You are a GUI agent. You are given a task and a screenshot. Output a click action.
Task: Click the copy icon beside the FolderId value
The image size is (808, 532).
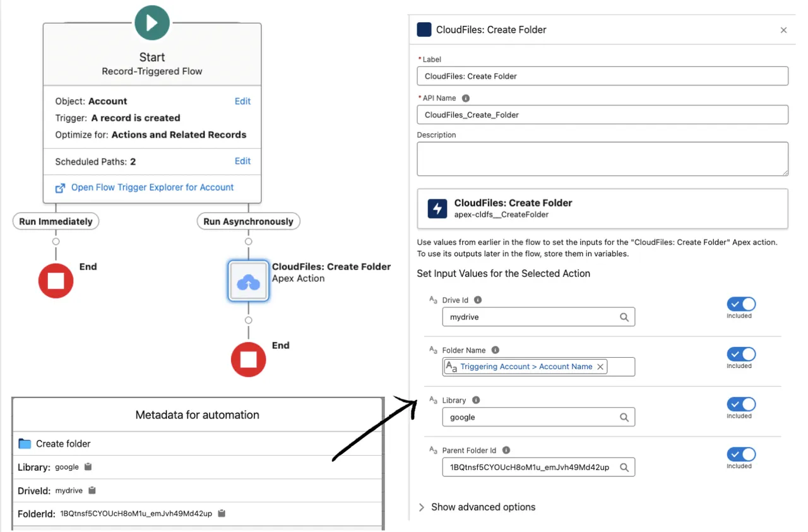[222, 513]
